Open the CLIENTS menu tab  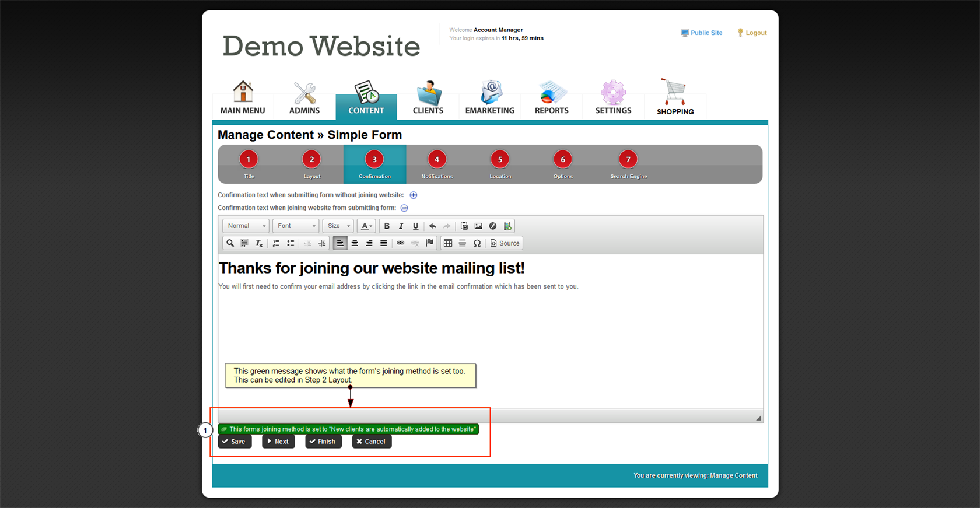[x=428, y=98]
